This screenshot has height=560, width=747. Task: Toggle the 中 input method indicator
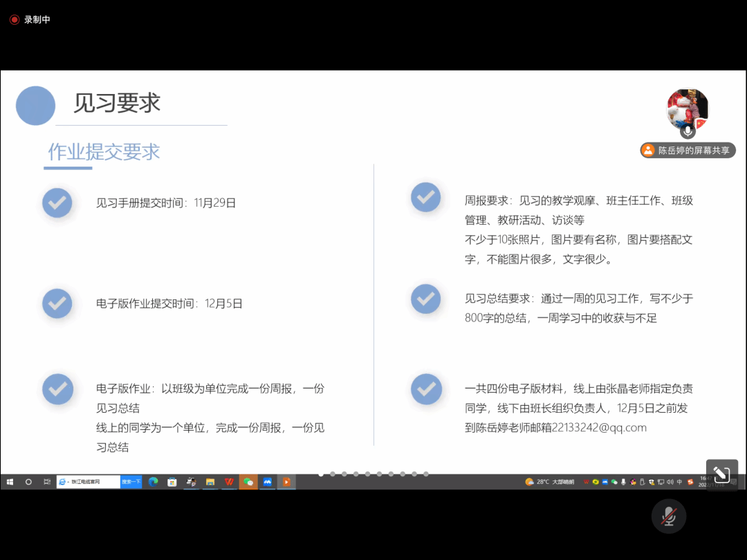pyautogui.click(x=679, y=482)
